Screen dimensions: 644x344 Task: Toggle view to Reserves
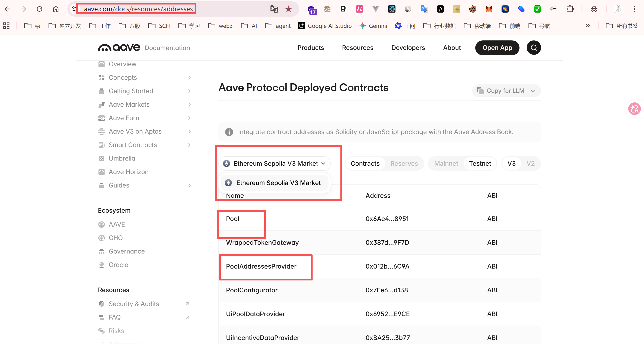tap(404, 163)
